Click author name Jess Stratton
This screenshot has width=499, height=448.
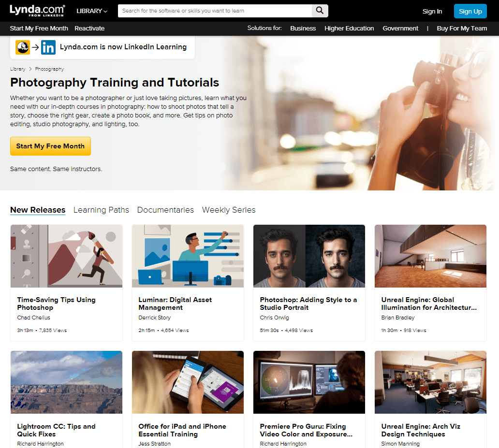tap(154, 444)
